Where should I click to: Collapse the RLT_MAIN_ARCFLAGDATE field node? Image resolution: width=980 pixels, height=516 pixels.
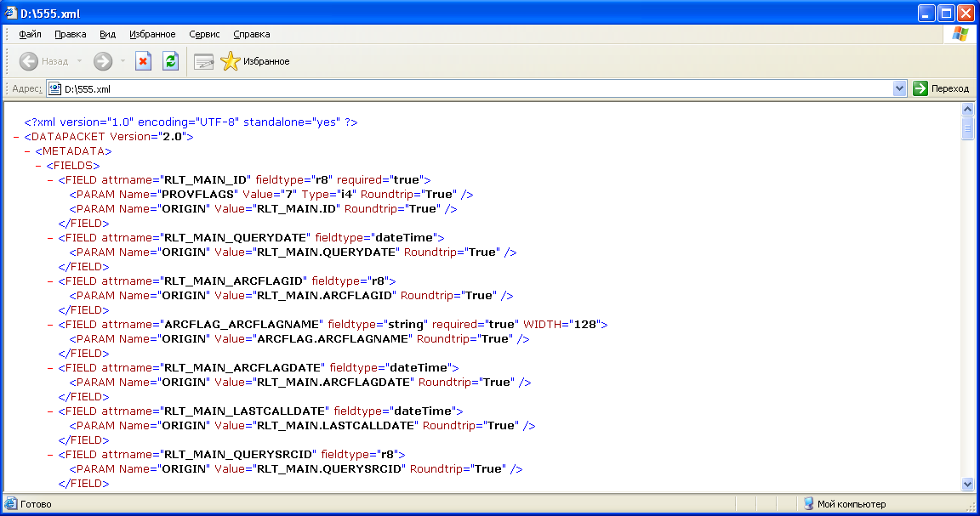tap(50, 368)
